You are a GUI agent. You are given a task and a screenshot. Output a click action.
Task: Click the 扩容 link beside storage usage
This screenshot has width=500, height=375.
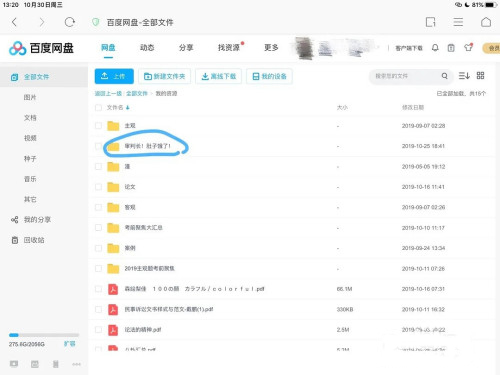coord(69,343)
